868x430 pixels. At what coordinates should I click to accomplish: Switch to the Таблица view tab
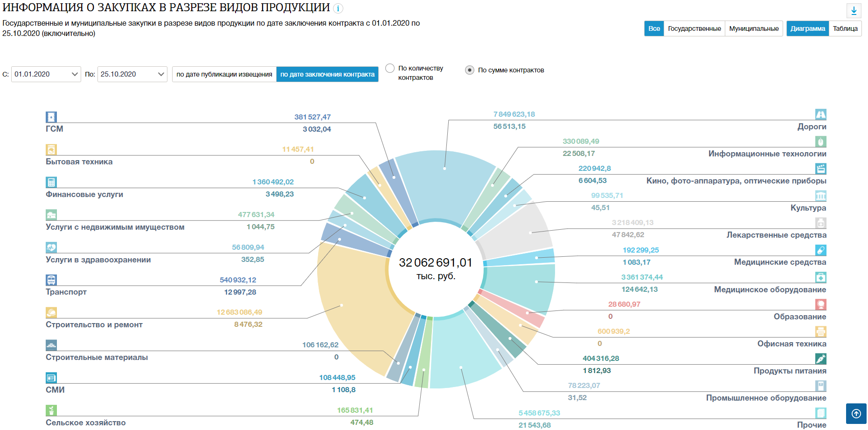point(845,28)
